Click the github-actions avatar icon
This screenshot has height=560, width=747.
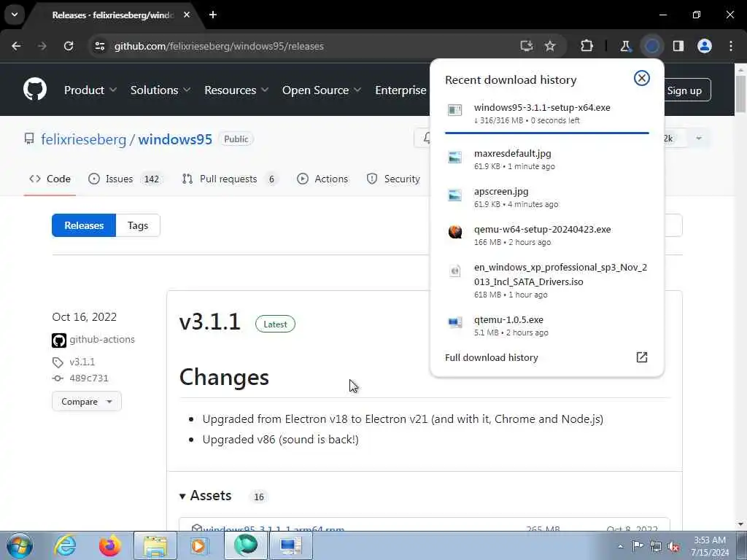pos(59,340)
